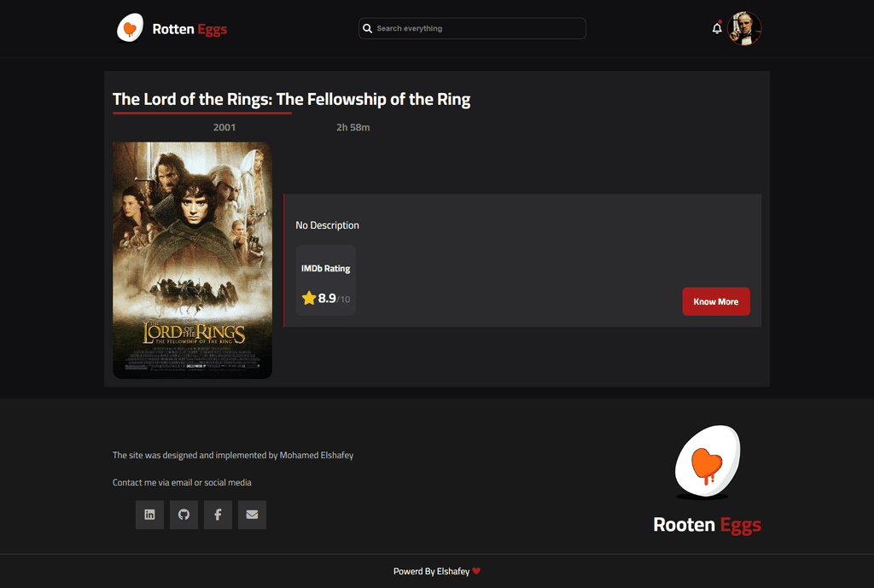Click the email envelope icon
This screenshot has width=874, height=588.
(252, 515)
